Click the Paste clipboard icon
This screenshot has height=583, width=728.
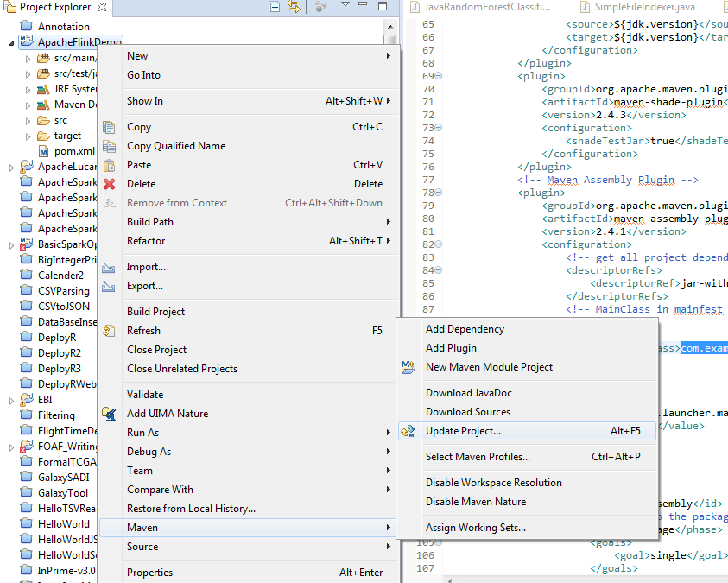click(110, 165)
